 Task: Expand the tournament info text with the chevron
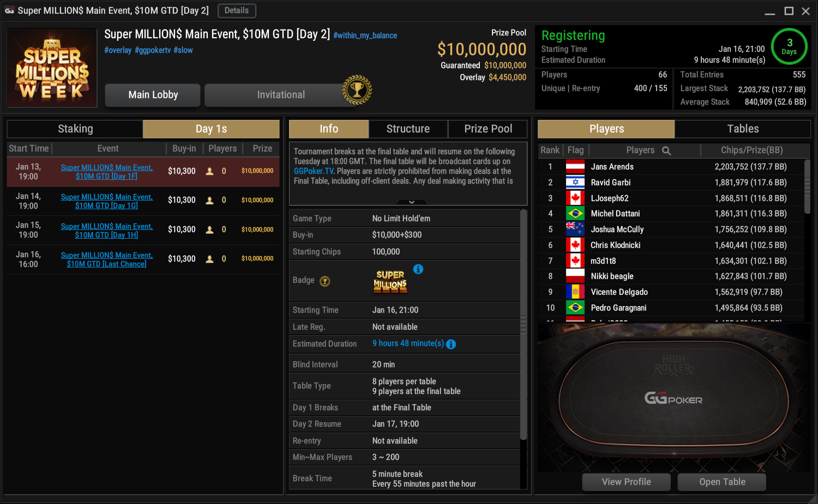coord(412,202)
